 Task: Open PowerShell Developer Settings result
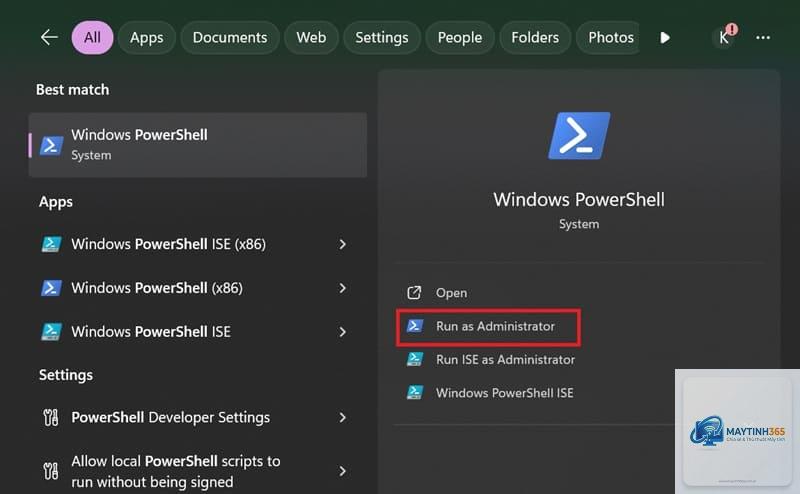point(197,418)
